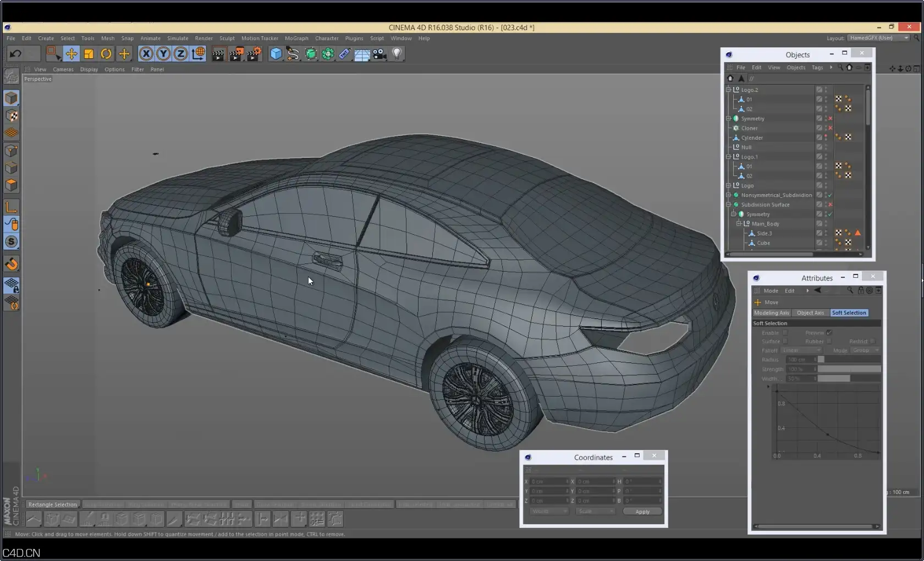Toggle the X axis lock icon
The width and height of the screenshot is (924, 561).
tap(146, 53)
